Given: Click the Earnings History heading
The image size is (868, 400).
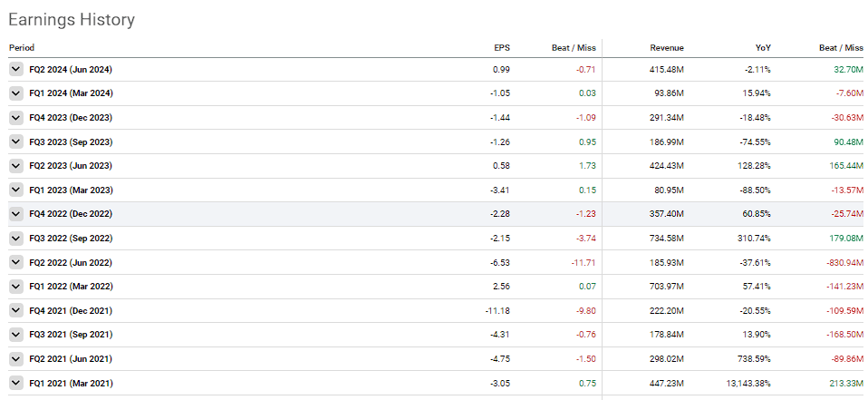Looking at the screenshot, I should (72, 19).
